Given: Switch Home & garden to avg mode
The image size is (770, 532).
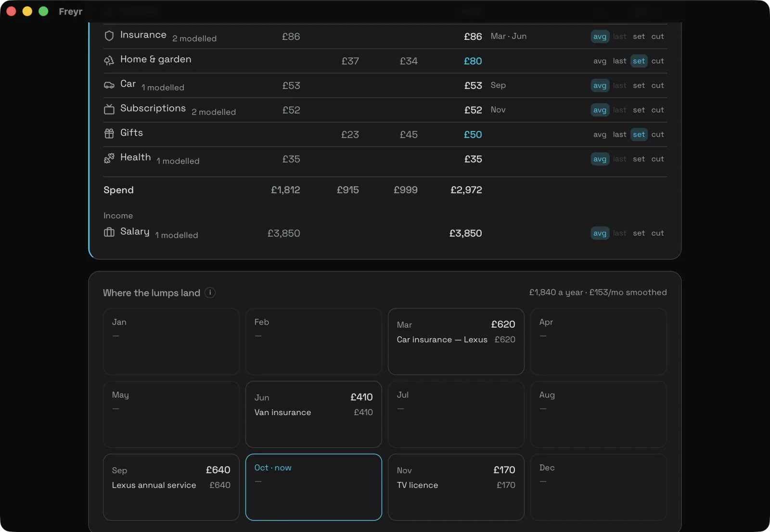Looking at the screenshot, I should (x=600, y=61).
